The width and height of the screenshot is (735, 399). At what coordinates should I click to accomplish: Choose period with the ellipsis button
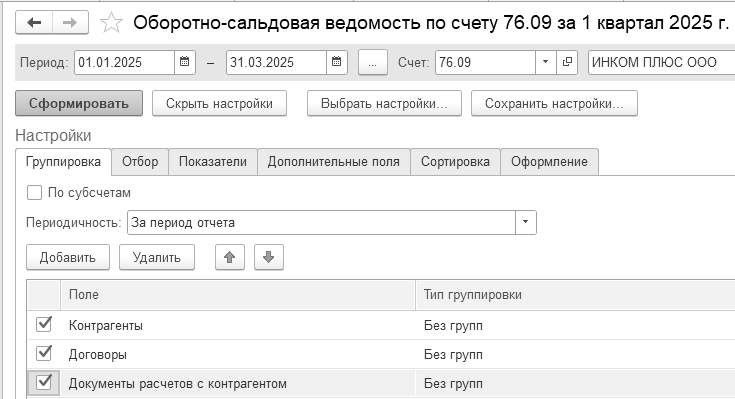[x=373, y=62]
